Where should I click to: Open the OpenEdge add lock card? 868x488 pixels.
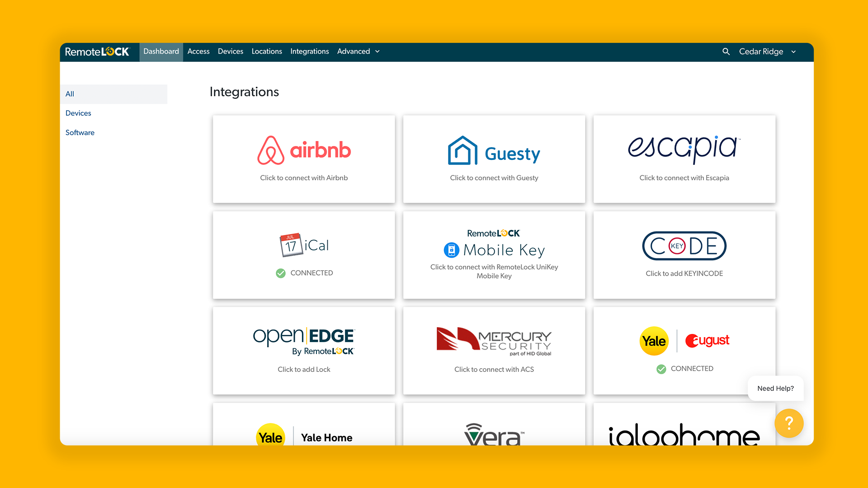click(x=304, y=351)
